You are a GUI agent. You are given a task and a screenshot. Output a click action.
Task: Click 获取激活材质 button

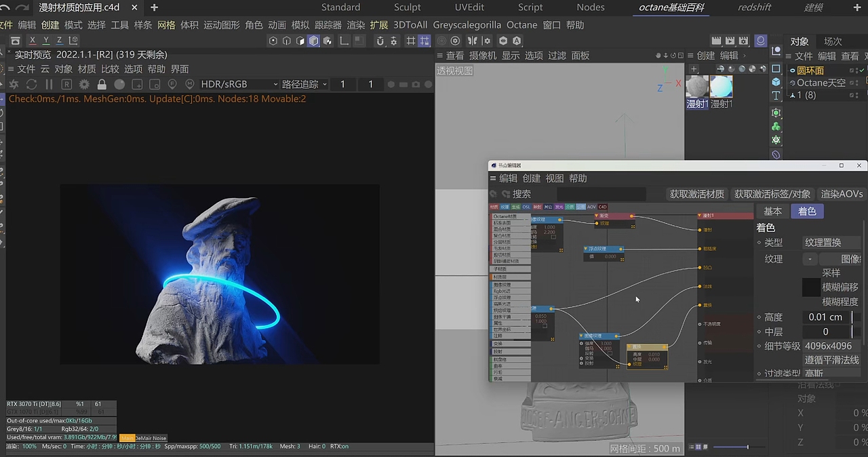tap(697, 194)
